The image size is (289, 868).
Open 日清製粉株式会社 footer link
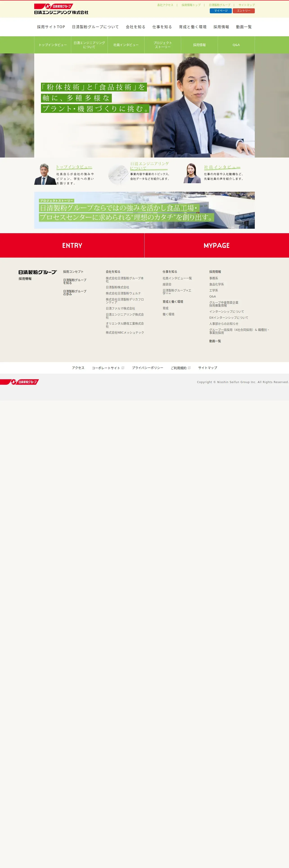coord(117,288)
